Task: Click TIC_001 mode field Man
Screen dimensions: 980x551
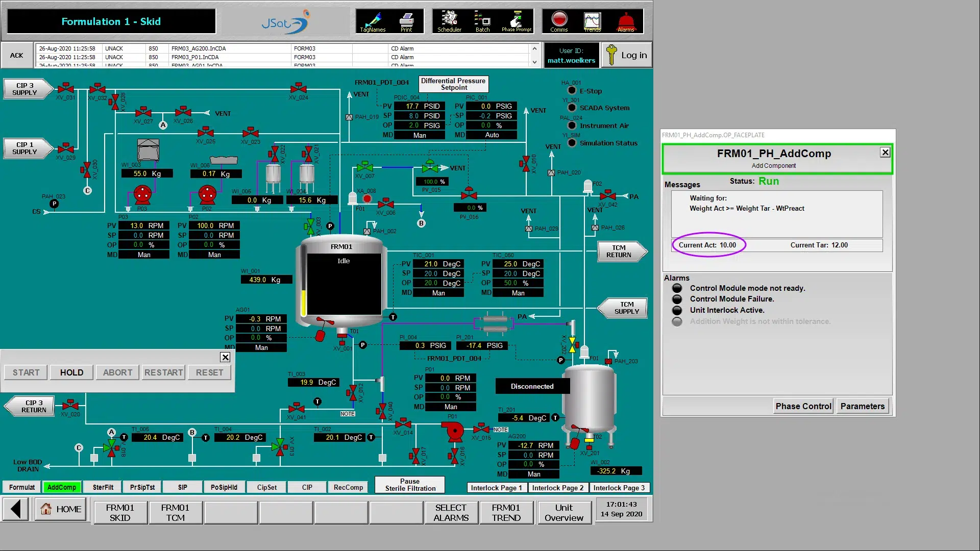Action: (438, 293)
